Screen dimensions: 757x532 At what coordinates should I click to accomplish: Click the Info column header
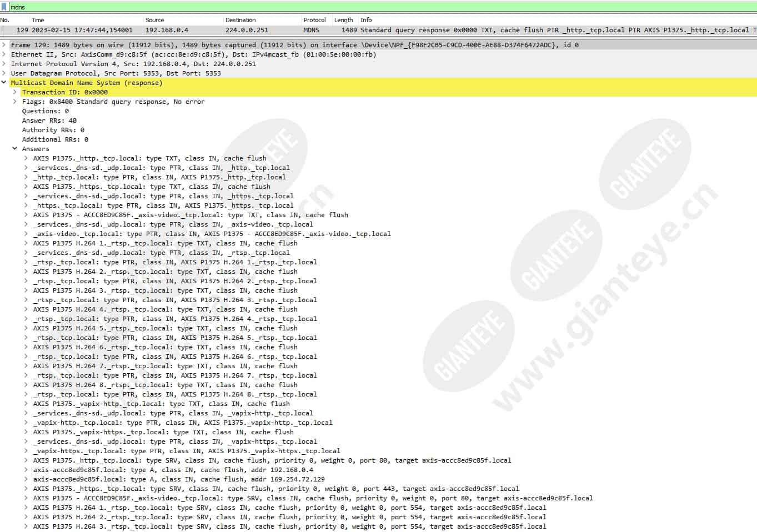(366, 20)
